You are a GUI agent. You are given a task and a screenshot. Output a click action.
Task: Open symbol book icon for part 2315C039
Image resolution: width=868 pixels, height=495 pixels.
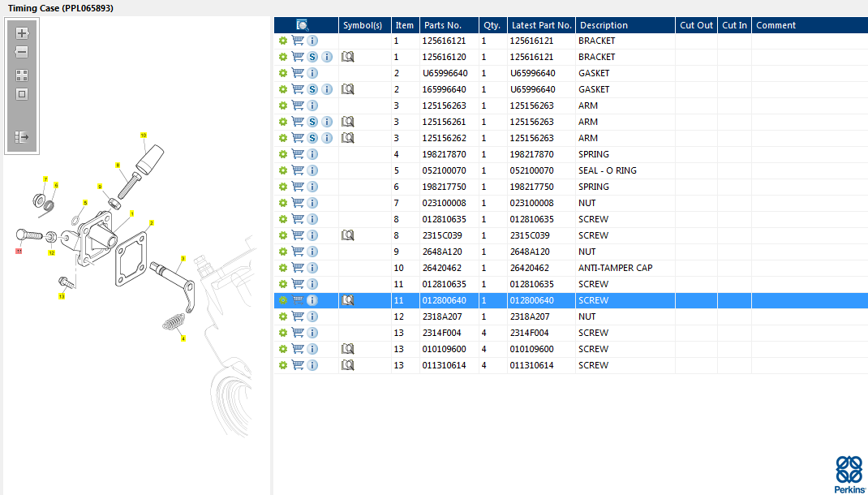348,235
